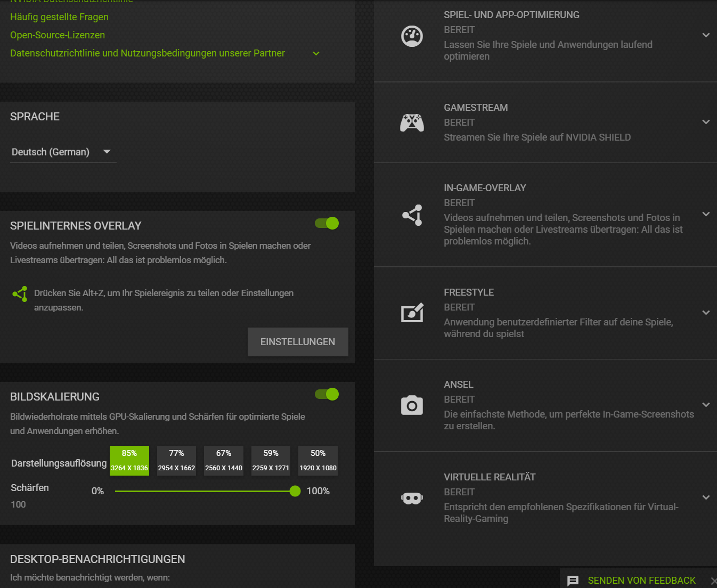Expand partner privacy policy chevron
Image resolution: width=717 pixels, height=588 pixels.
pos(316,53)
